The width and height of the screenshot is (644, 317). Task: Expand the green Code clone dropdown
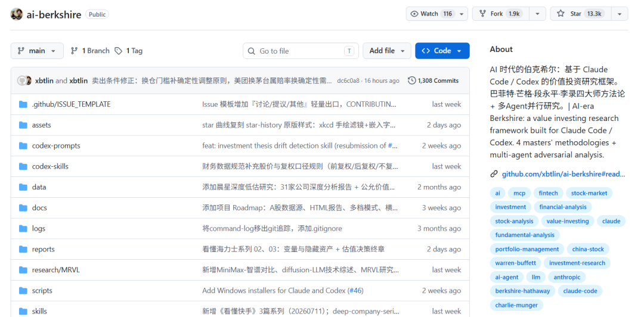[442, 51]
